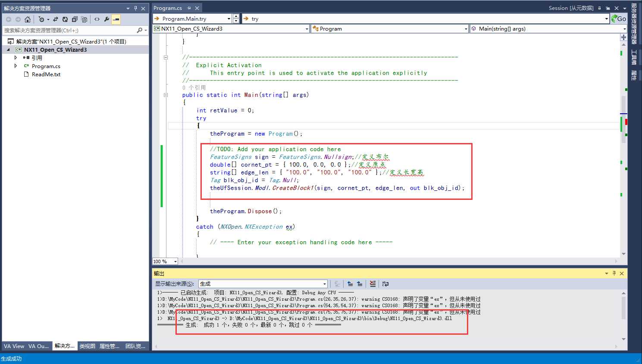Switch to the Program.cs editor tab

(x=168, y=8)
